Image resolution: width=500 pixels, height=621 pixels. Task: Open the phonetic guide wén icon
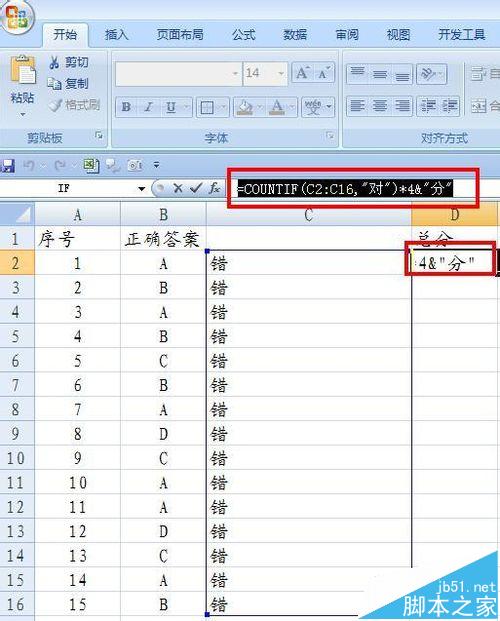[x=313, y=107]
